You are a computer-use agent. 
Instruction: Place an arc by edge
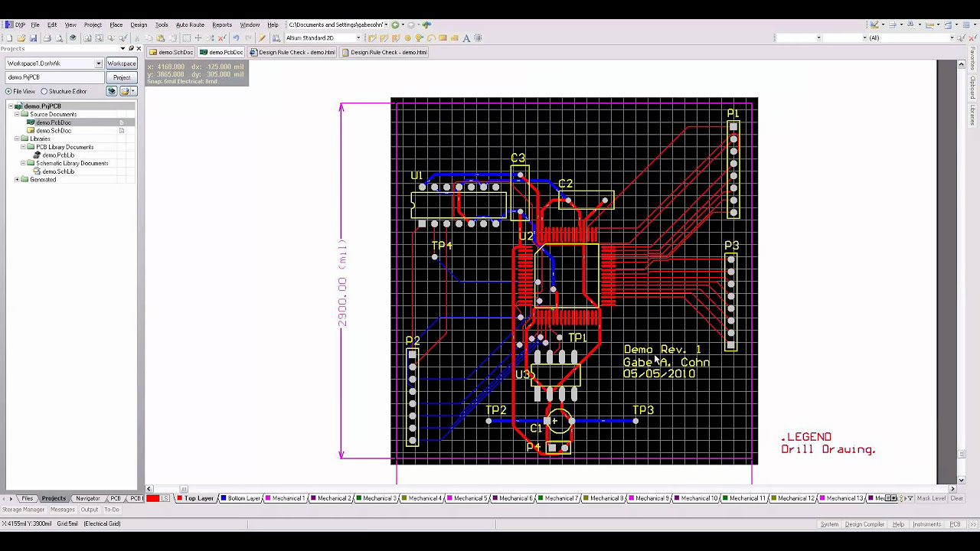[431, 37]
